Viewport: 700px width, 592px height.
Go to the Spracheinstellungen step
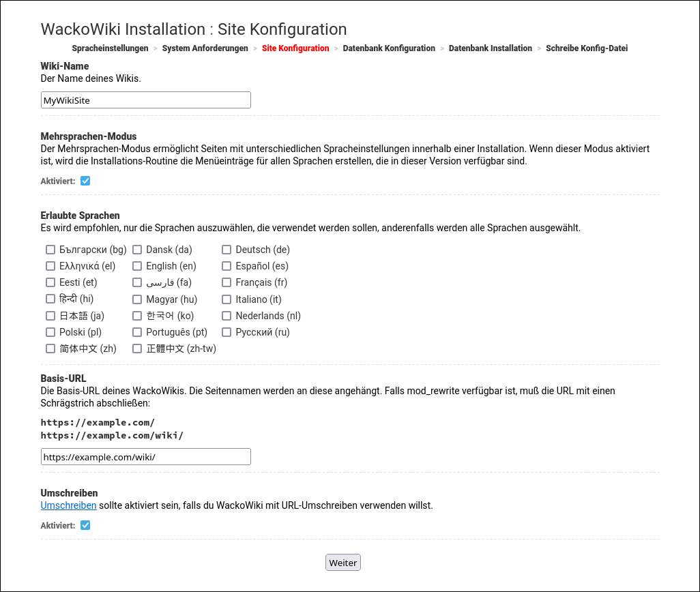pos(109,48)
